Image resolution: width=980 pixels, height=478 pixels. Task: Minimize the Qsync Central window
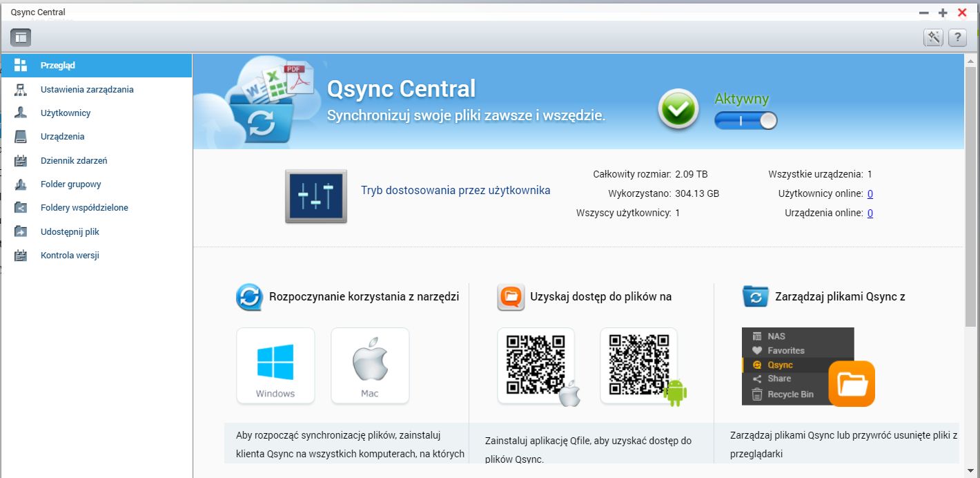(x=923, y=12)
